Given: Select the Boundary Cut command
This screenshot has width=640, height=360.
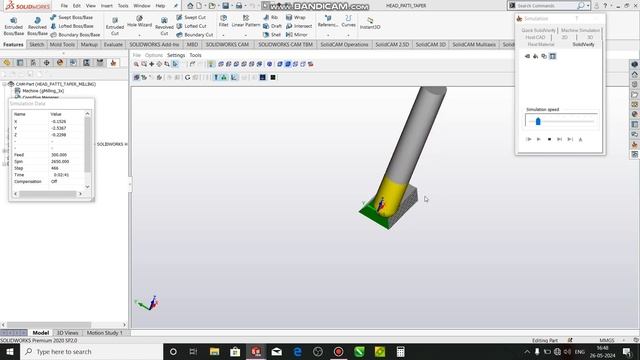Looking at the screenshot, I should 195,35.
